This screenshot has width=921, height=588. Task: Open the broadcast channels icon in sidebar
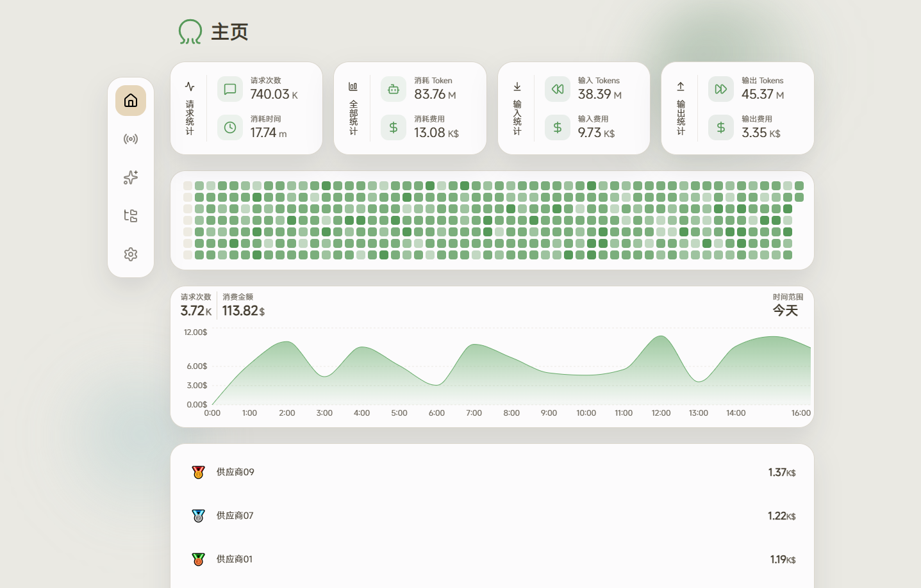click(131, 139)
